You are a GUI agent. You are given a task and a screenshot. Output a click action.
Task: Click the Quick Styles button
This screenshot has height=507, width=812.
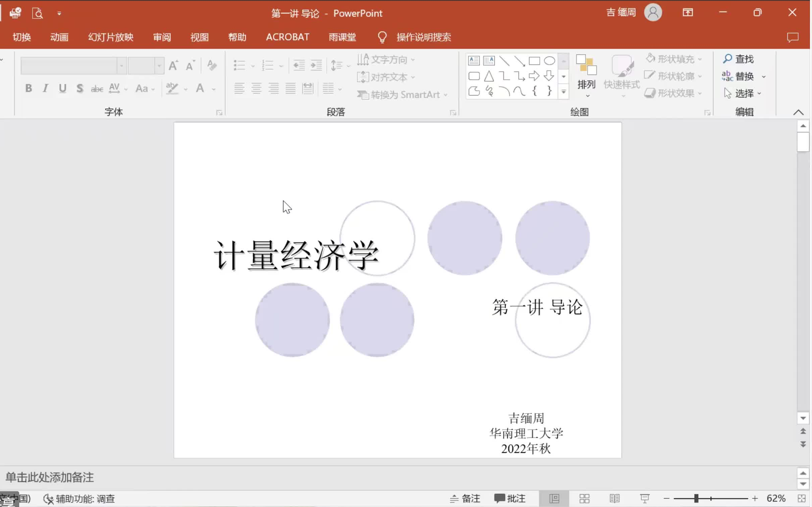click(x=622, y=76)
